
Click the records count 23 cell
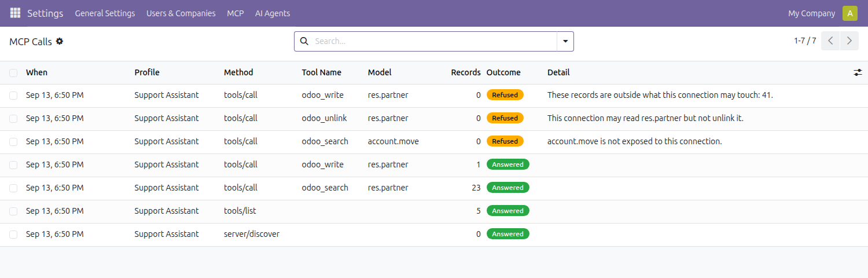pyautogui.click(x=476, y=188)
